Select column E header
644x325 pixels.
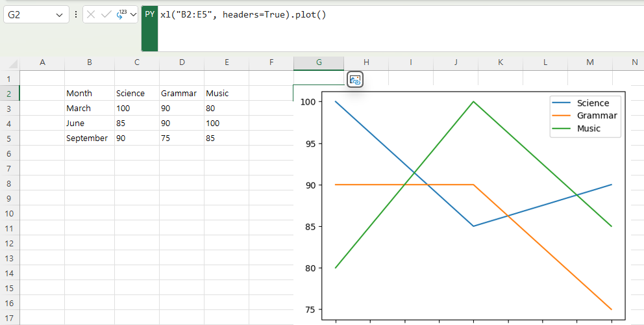[x=227, y=62]
